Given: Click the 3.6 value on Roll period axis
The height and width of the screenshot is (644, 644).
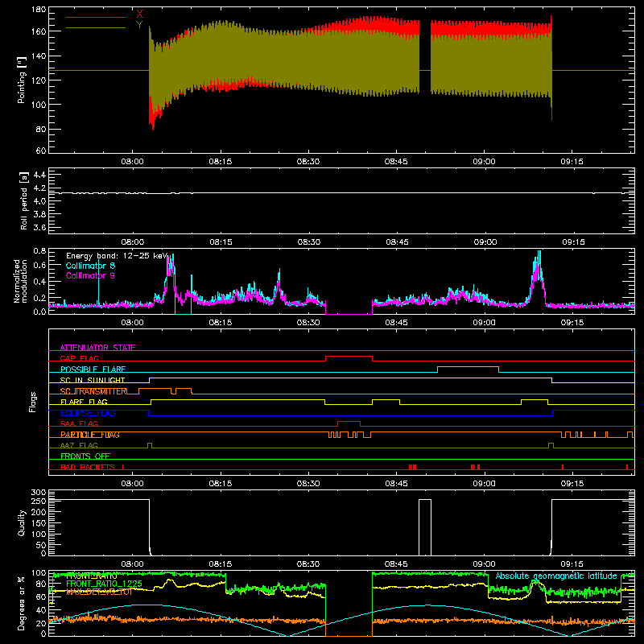Looking at the screenshot, I should [x=39, y=227].
